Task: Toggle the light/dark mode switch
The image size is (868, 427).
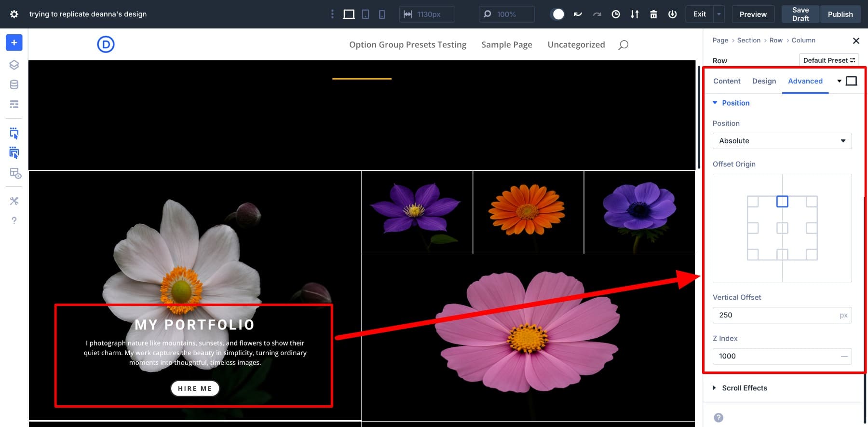Action: point(558,14)
